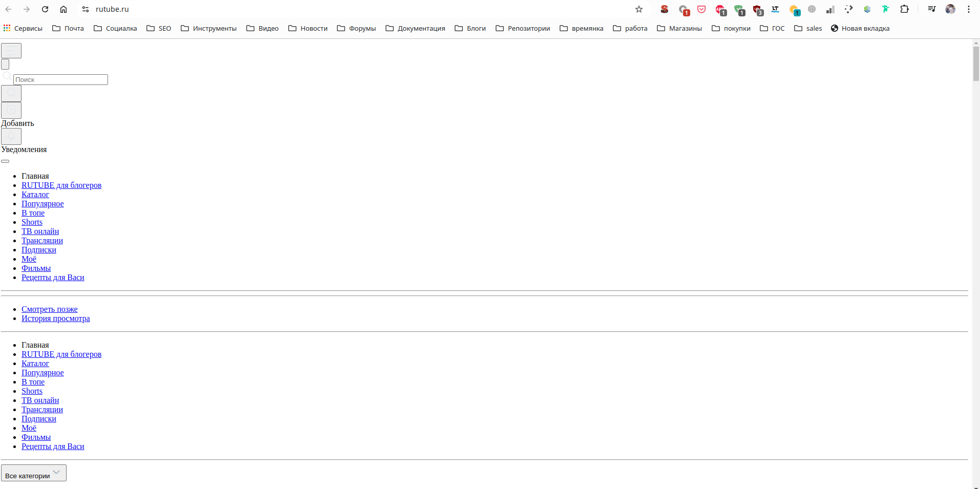Click the page vertical scrollbar thumb

tap(976, 63)
